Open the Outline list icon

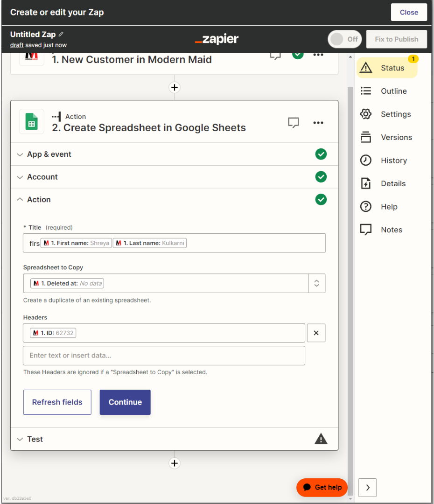click(x=366, y=91)
